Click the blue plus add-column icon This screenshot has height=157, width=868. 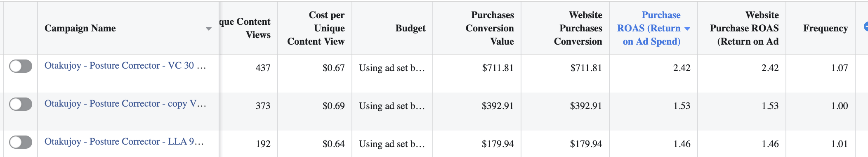coord(866,26)
